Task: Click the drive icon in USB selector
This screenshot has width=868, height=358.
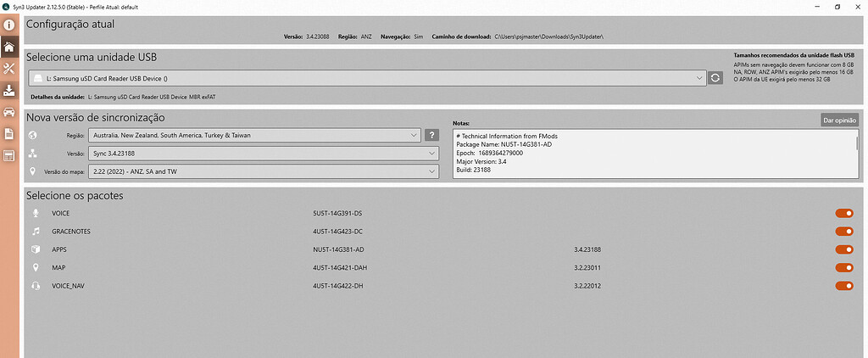Action: (x=36, y=79)
